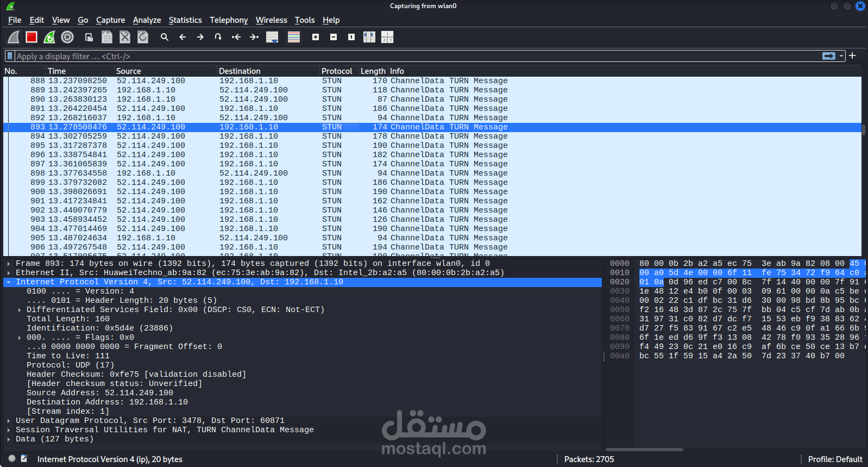The width and height of the screenshot is (868, 467).
Task: Open the Help menu
Action: (331, 20)
